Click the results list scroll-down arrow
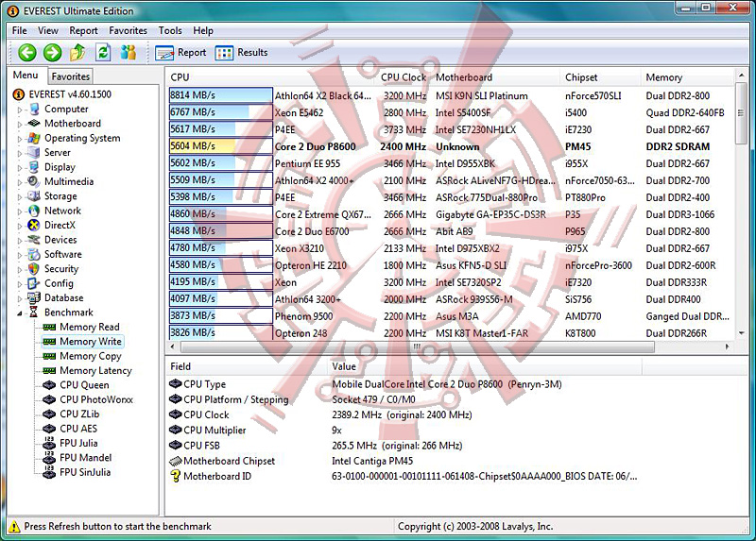Image resolution: width=756 pixels, height=541 pixels. [x=741, y=333]
